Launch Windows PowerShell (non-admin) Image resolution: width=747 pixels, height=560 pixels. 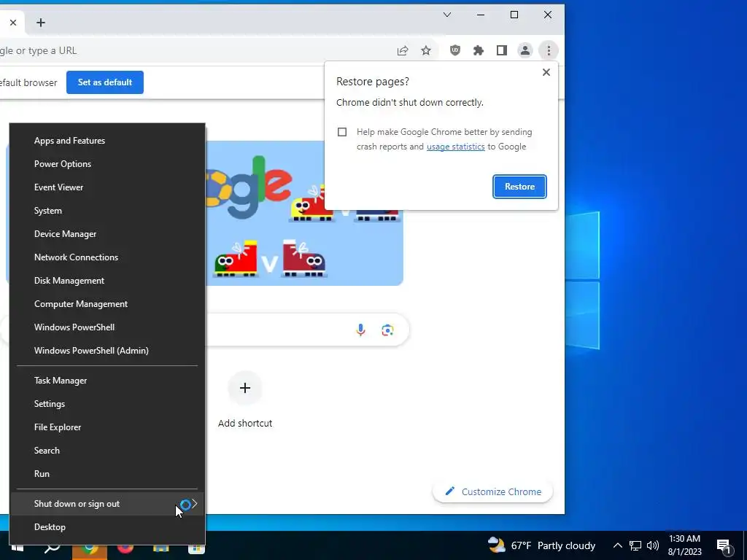click(107, 327)
